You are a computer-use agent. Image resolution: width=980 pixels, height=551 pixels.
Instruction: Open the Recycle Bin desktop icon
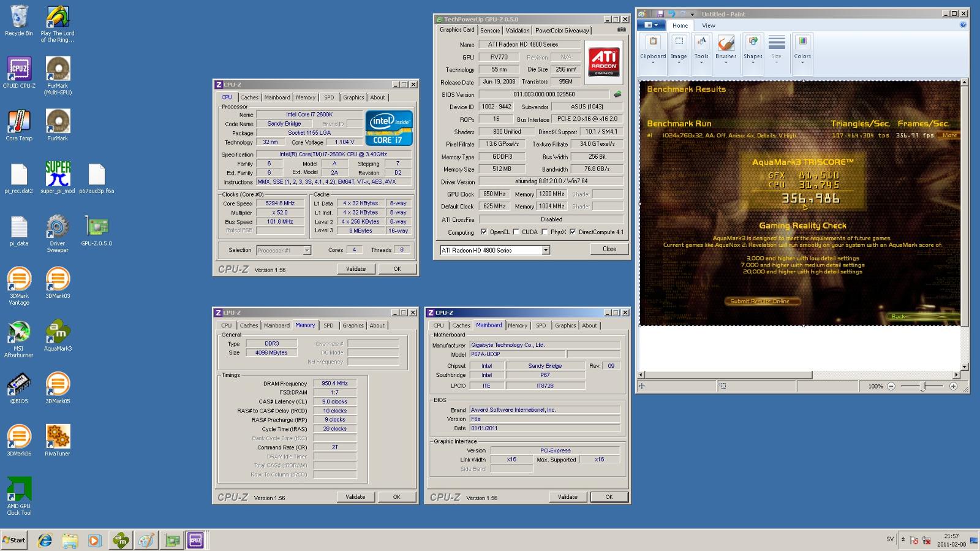coord(19,20)
